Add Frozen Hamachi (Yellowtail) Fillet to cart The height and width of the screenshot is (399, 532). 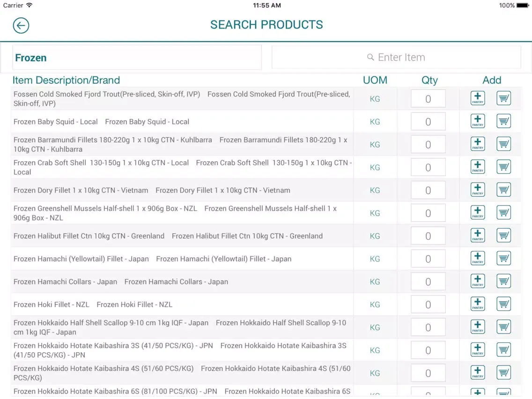click(x=503, y=258)
